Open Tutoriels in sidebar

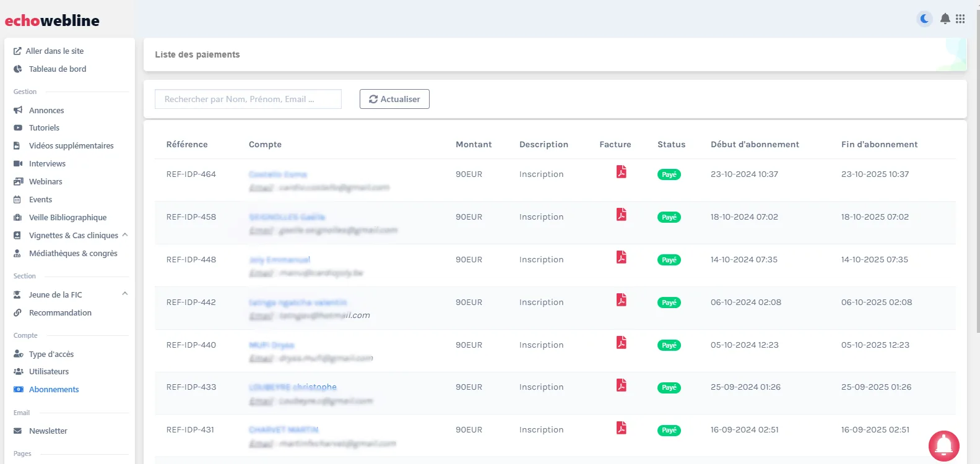37,127
